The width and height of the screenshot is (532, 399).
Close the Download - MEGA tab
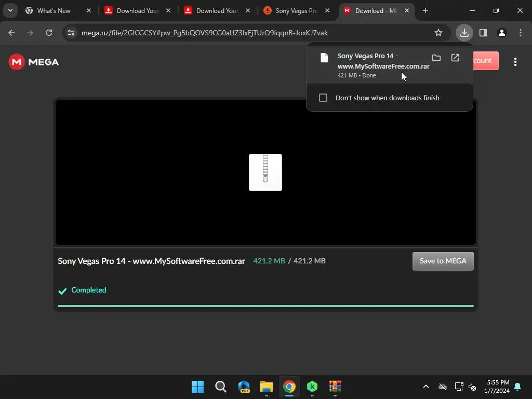click(x=406, y=10)
